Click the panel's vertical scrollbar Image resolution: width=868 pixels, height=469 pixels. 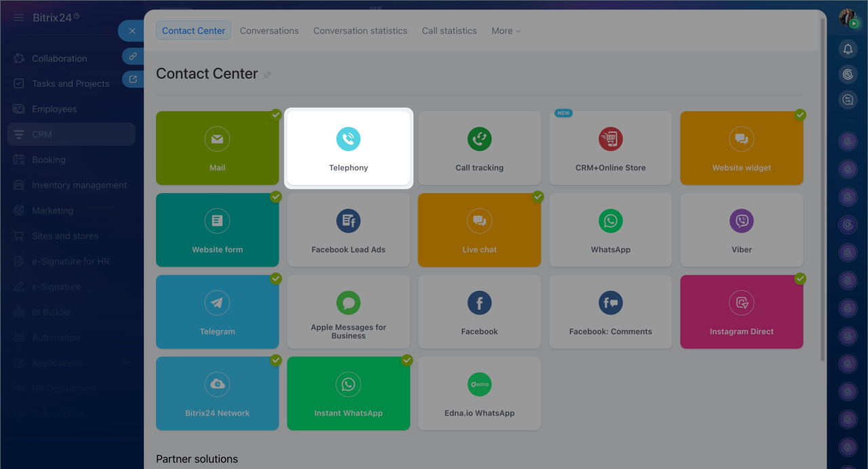click(x=823, y=190)
